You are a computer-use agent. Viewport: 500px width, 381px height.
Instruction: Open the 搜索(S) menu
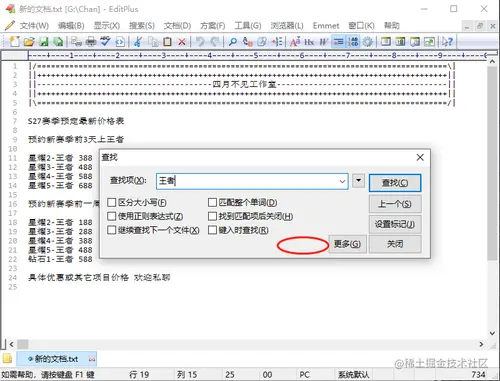142,26
